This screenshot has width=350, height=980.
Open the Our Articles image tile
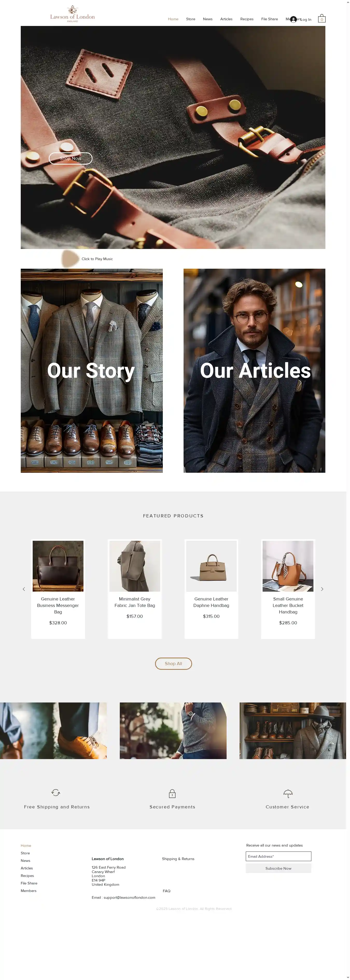click(x=254, y=370)
